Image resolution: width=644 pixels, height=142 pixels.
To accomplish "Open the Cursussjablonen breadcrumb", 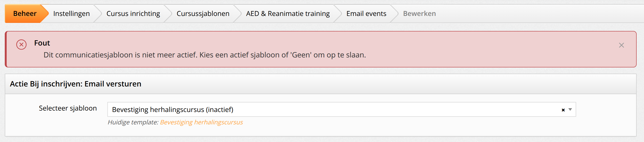I will click(203, 14).
